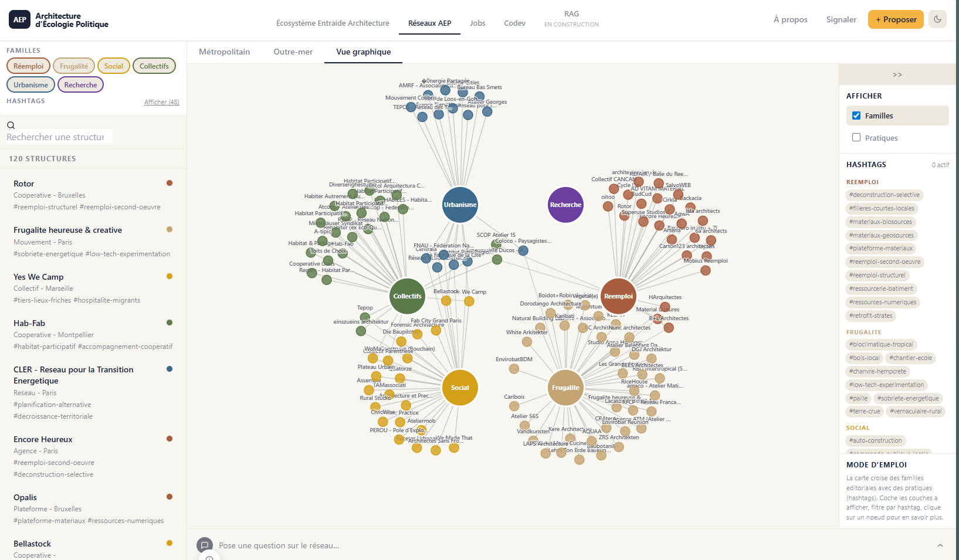Image resolution: width=959 pixels, height=560 pixels.
Task: Select the Frugalite hub node
Action: [565, 388]
